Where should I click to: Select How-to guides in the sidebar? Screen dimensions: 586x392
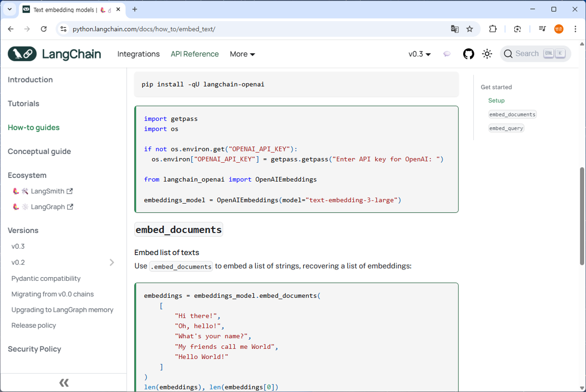(x=33, y=128)
